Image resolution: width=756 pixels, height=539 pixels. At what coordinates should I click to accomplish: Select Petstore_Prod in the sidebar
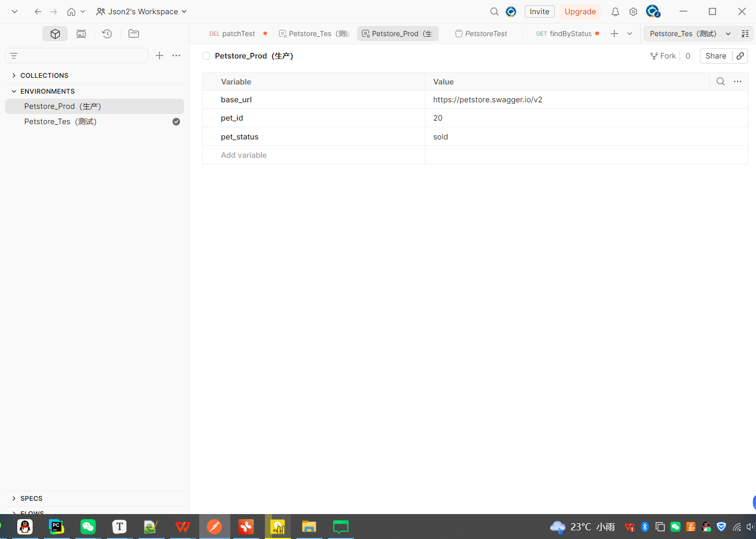94,106
